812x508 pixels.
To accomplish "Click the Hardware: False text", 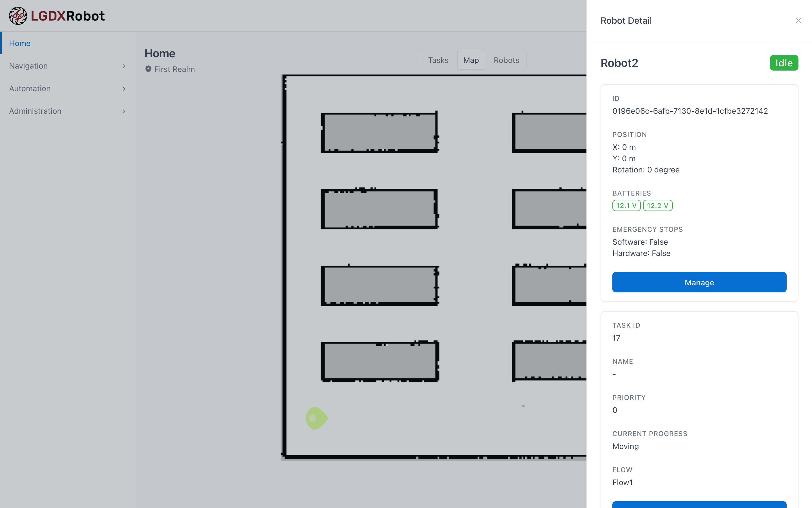I will coord(641,253).
